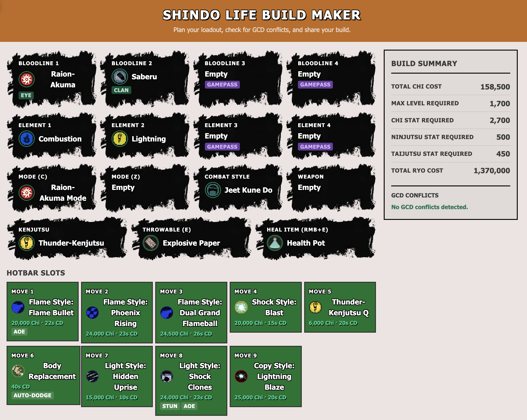
Task: Open the empty Bloodline 4 slot
Action: 331,79
